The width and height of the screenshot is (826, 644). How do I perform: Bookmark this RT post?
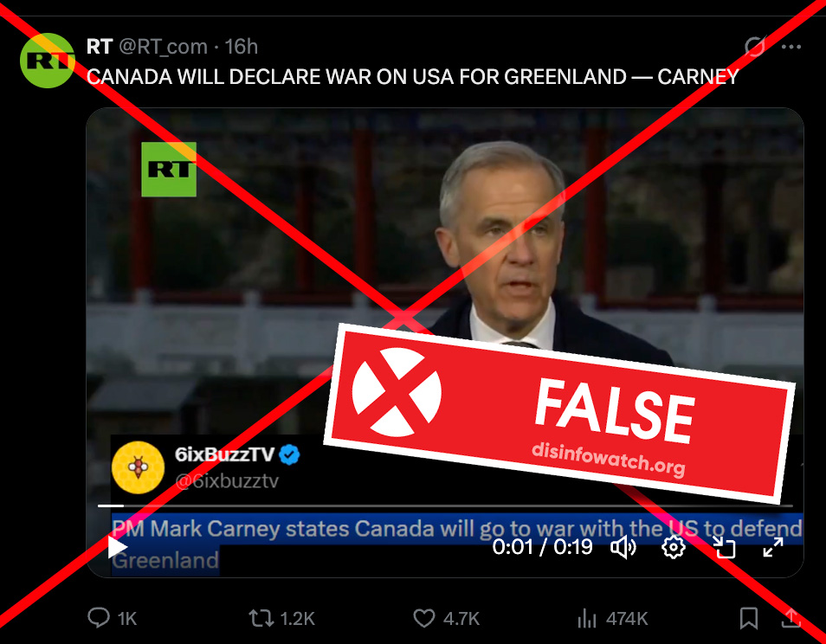point(749,618)
